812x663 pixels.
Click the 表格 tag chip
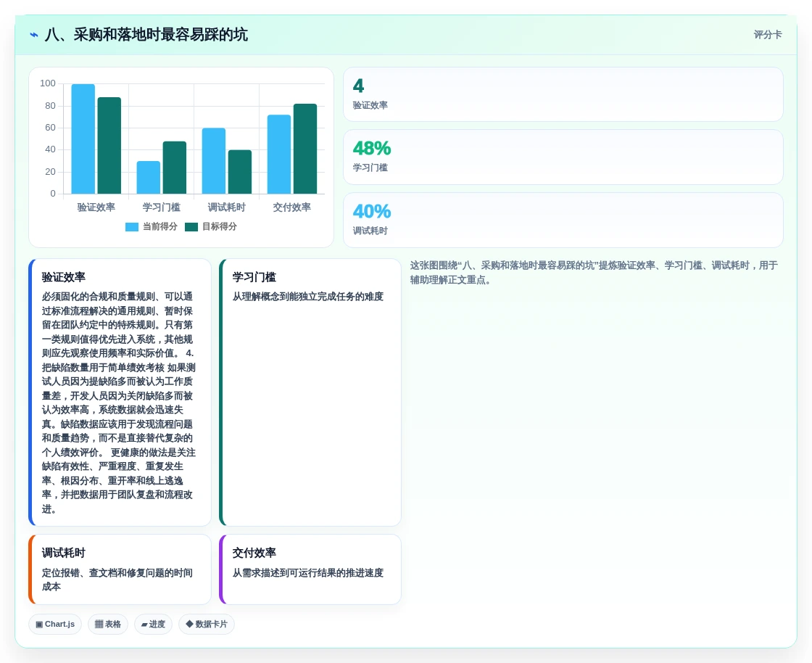click(x=108, y=624)
